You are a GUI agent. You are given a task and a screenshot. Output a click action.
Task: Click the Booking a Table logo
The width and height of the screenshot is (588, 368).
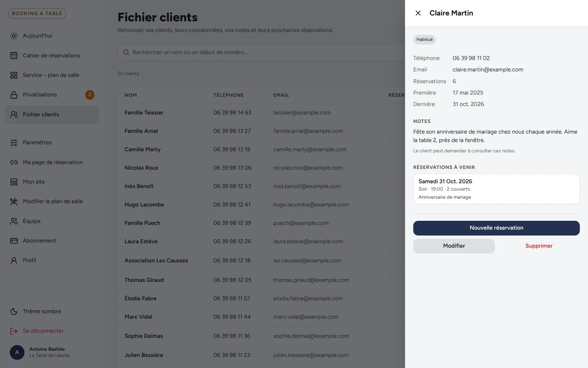(x=37, y=14)
